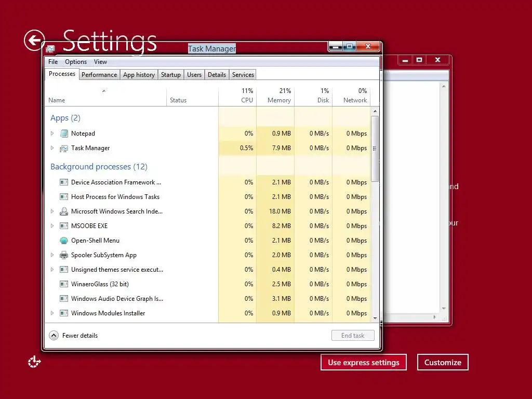The image size is (532, 399).
Task: Click Use express settings button
Action: [363, 362]
